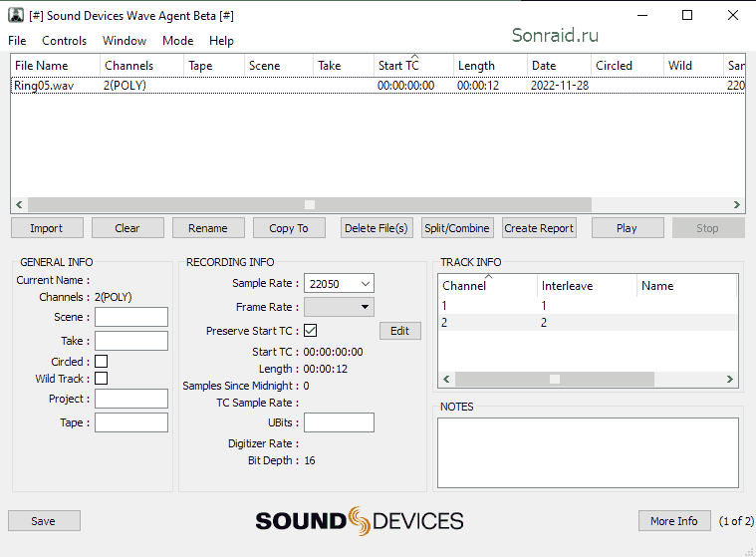Open the Controls menu
This screenshot has width=756, height=557.
[x=64, y=41]
